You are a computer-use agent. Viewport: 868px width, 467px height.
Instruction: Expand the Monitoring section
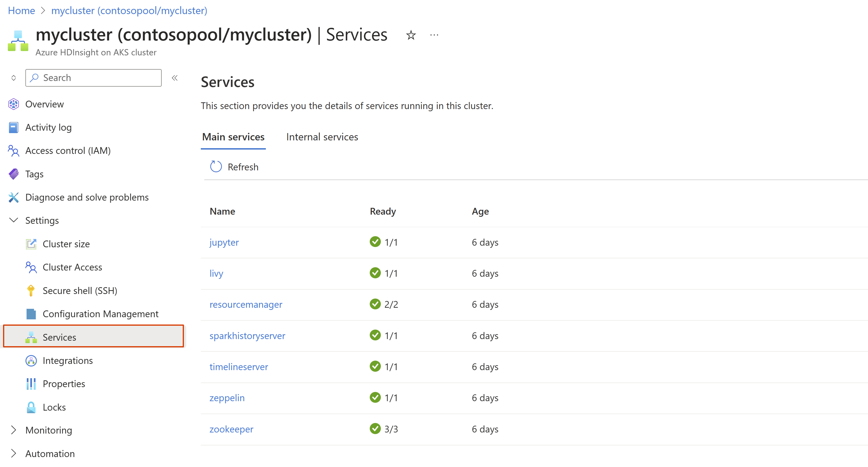(13, 430)
